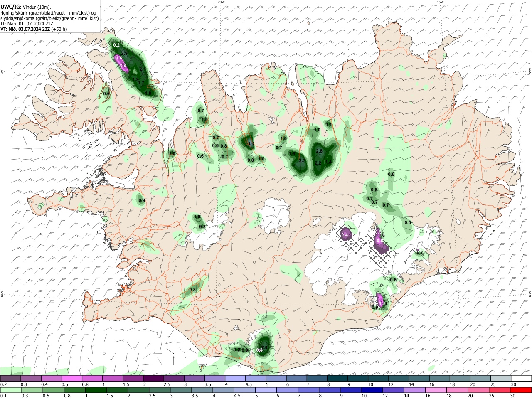Click the '20W' longitude label

pyautogui.click(x=221, y=2)
